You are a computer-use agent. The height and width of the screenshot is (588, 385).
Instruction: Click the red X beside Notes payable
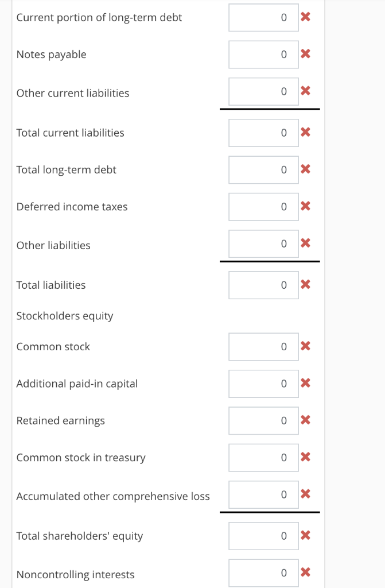click(305, 54)
